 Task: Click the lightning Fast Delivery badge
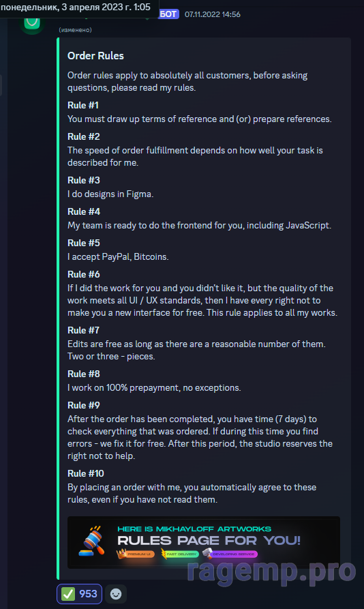tap(180, 554)
